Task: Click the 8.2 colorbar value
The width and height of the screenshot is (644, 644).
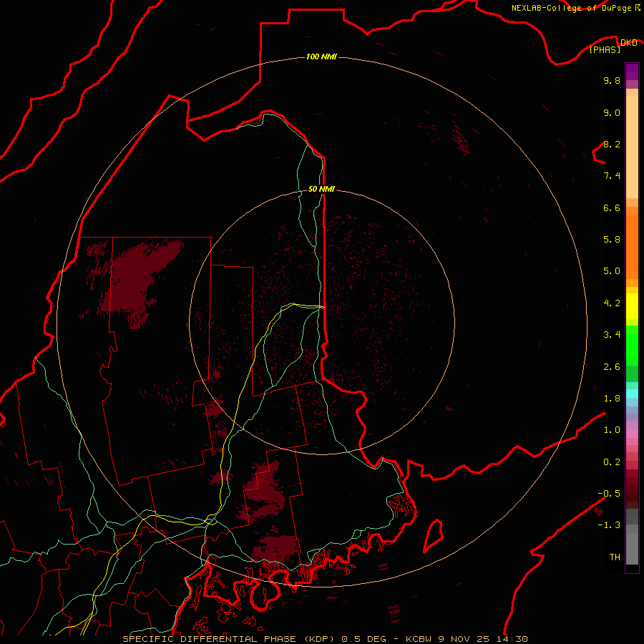Action: click(x=612, y=144)
